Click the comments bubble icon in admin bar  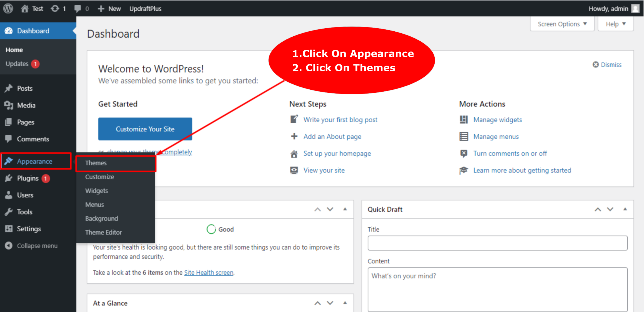pos(78,8)
